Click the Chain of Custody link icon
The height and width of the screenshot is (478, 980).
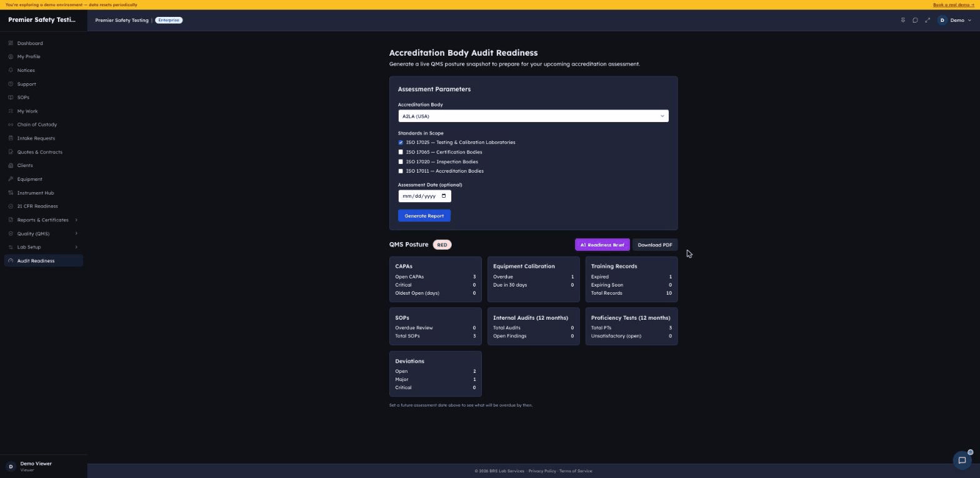point(11,125)
